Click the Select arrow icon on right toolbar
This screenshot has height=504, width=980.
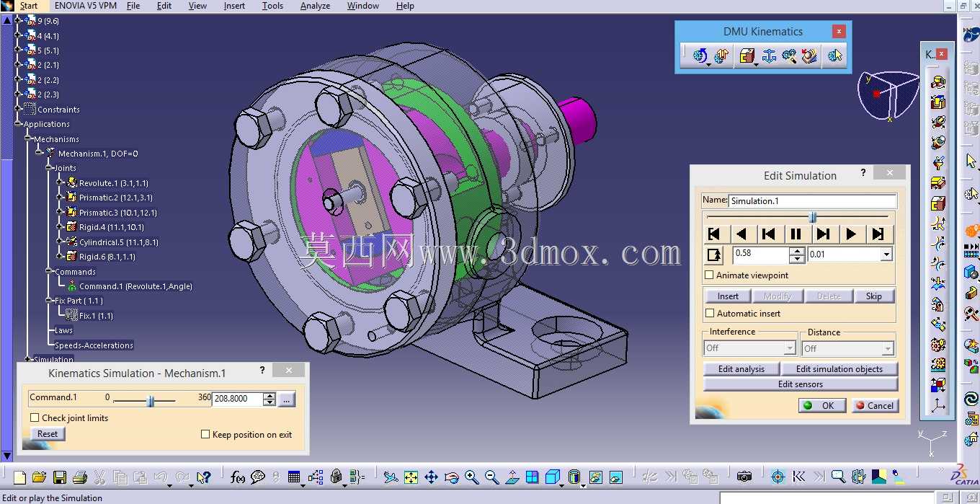point(971,162)
